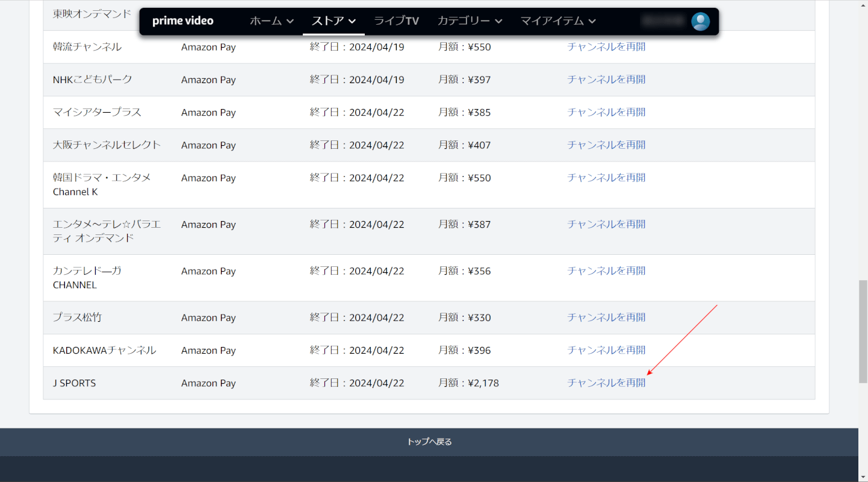Screen dimensions: 868x482
Task: Select the KADOKAWAチャンネル name text
Action: [105, 350]
